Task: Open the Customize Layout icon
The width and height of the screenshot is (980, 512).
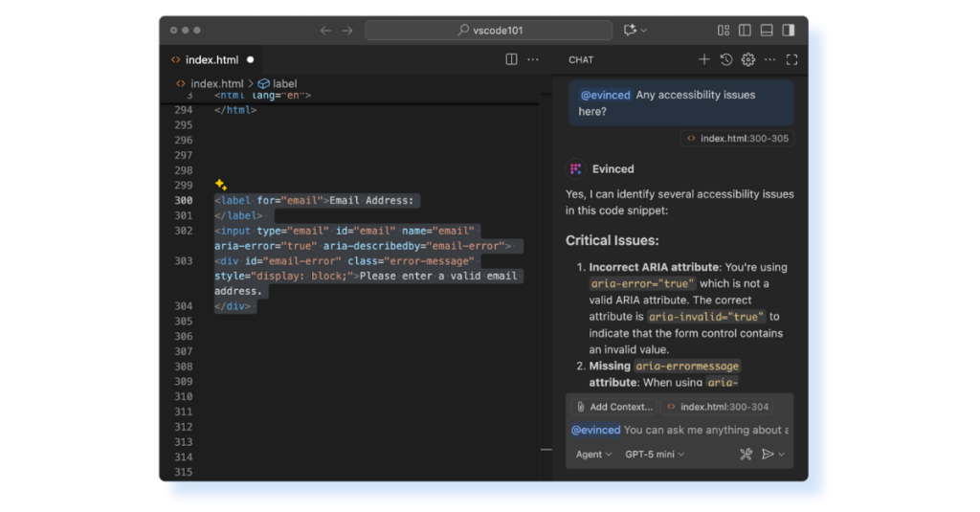Action: (724, 30)
